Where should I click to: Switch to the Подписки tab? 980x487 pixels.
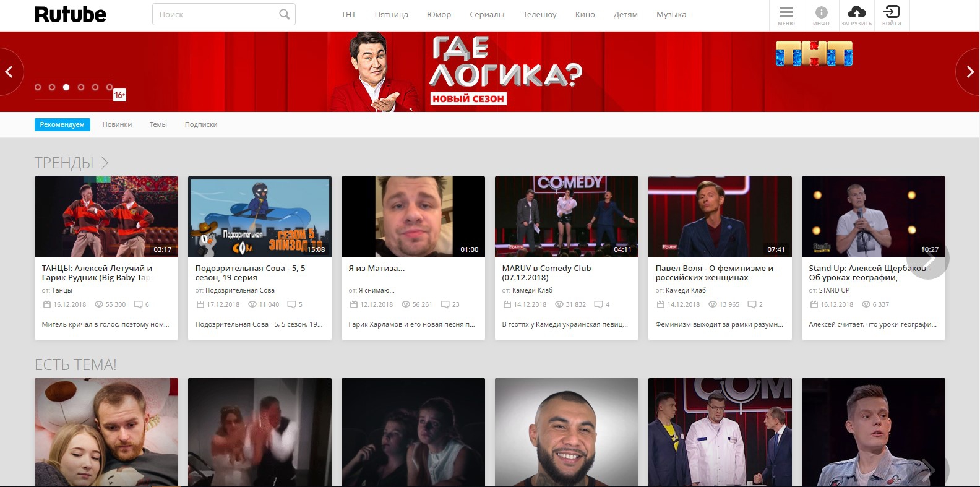coord(201,124)
